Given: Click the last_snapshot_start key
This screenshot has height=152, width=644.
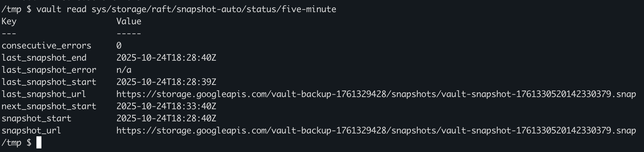Looking at the screenshot, I should 49,82.
